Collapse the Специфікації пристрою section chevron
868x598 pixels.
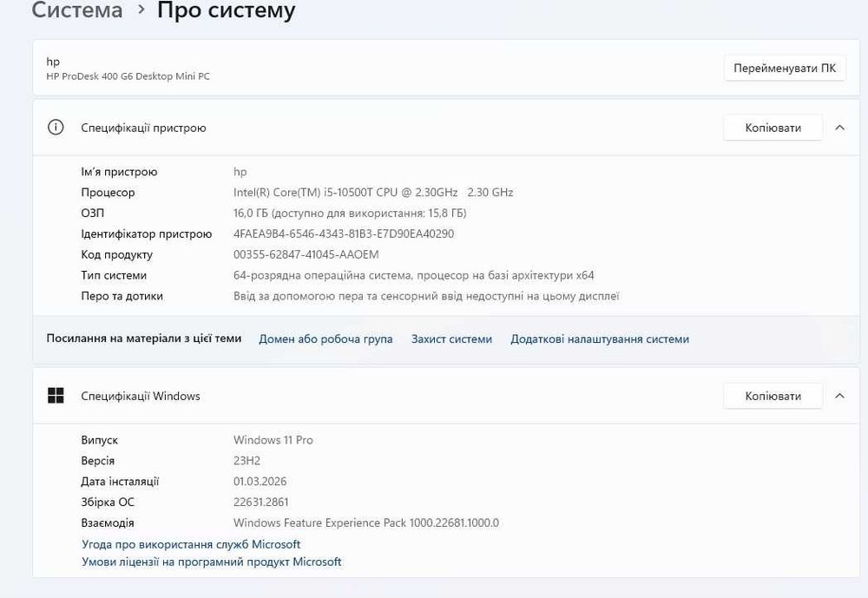pos(839,128)
